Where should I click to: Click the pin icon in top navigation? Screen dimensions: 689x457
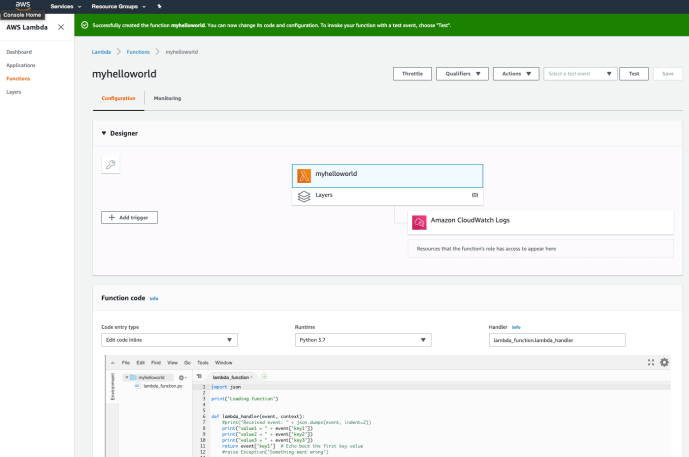[159, 6]
